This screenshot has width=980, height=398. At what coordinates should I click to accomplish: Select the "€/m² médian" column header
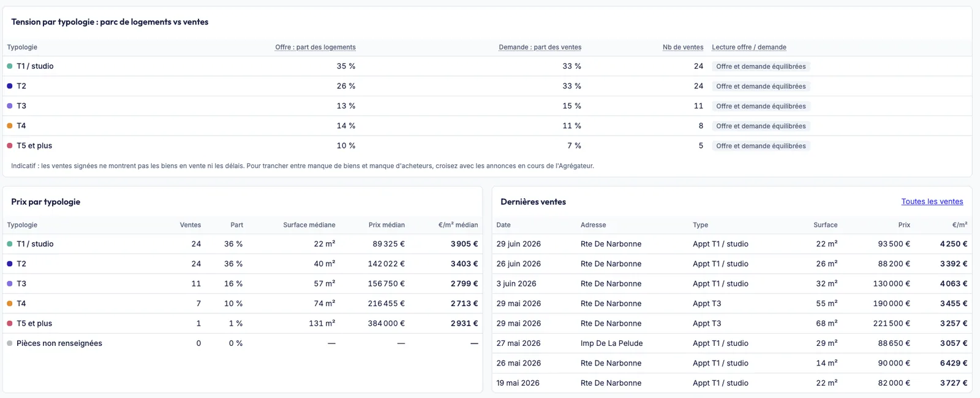pos(458,225)
